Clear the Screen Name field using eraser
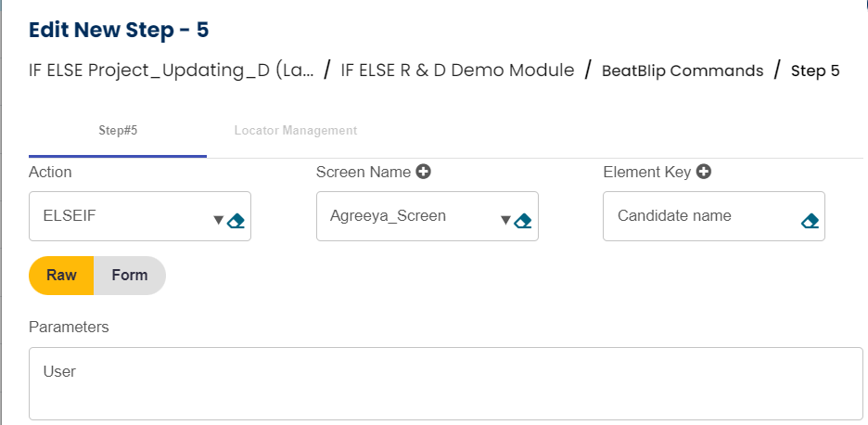868x425 pixels. [x=523, y=220]
